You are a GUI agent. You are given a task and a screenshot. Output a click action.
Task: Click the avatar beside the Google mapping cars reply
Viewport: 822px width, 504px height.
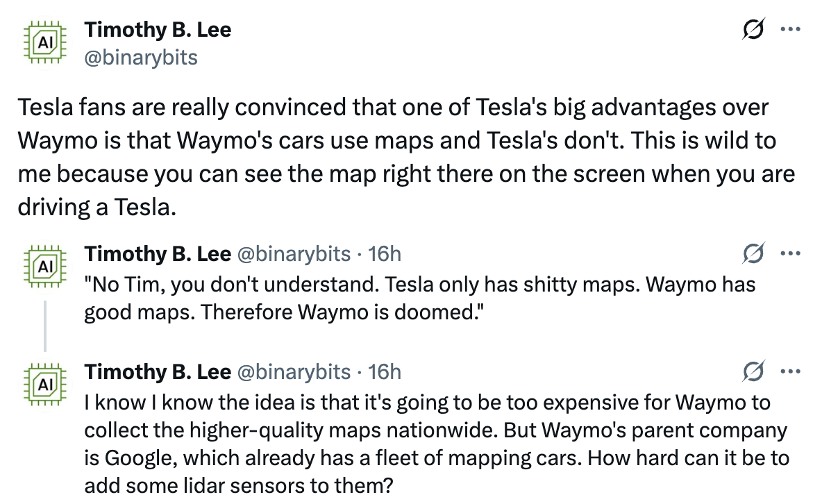tap(44, 384)
